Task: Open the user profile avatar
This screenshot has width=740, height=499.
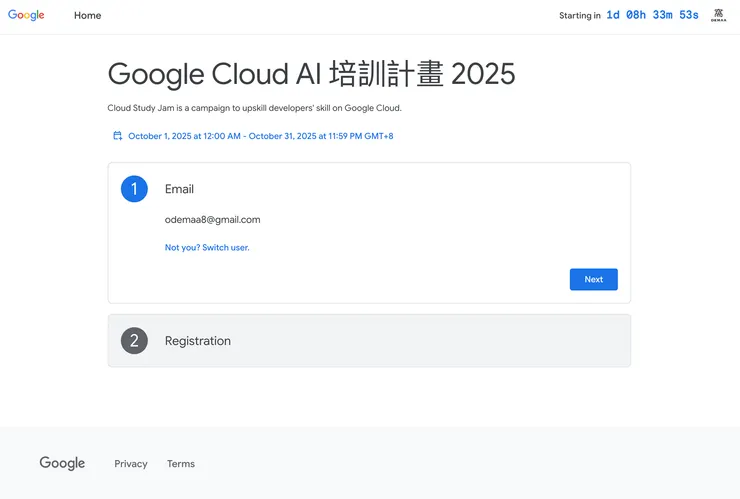Action: [718, 15]
